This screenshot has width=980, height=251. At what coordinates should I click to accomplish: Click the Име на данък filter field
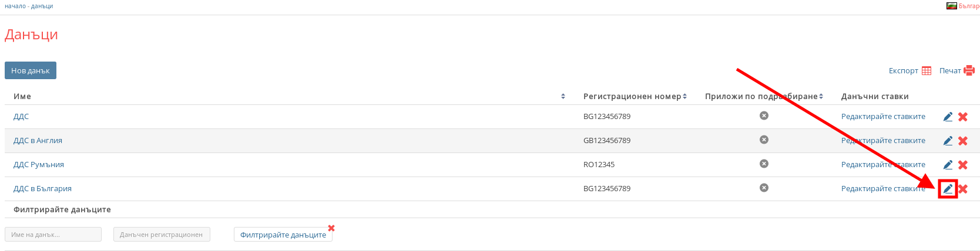(x=53, y=235)
